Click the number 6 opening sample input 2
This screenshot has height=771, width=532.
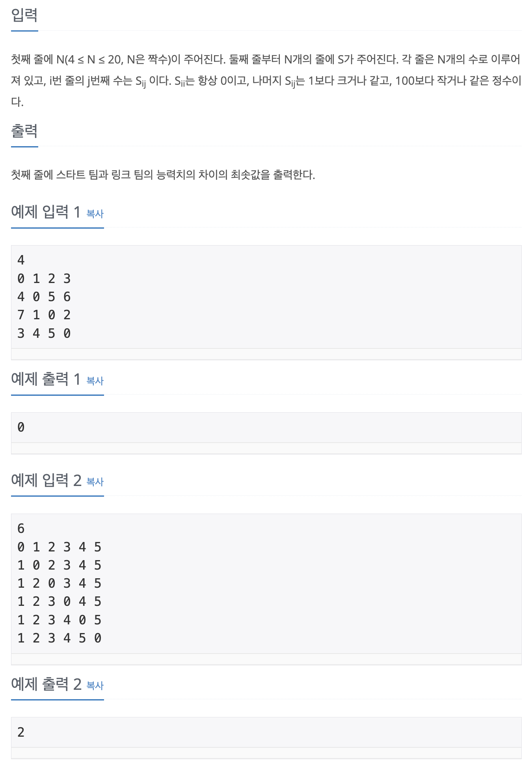pyautogui.click(x=21, y=529)
